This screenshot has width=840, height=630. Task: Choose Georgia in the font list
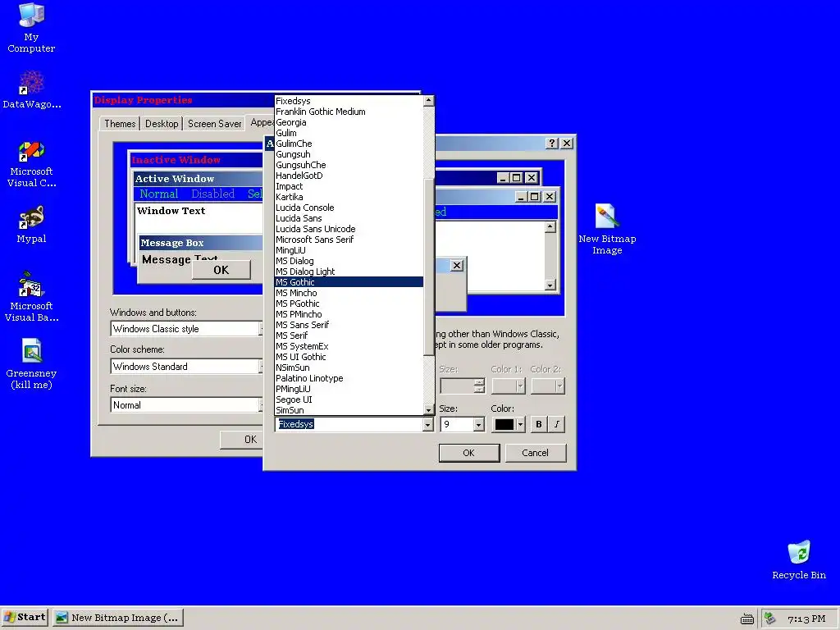349,122
